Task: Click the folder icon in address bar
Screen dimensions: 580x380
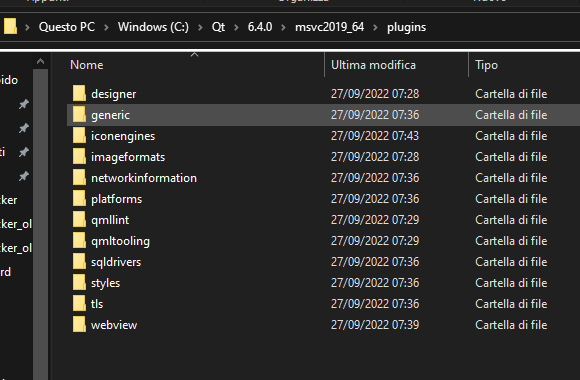Action: [x=10, y=26]
